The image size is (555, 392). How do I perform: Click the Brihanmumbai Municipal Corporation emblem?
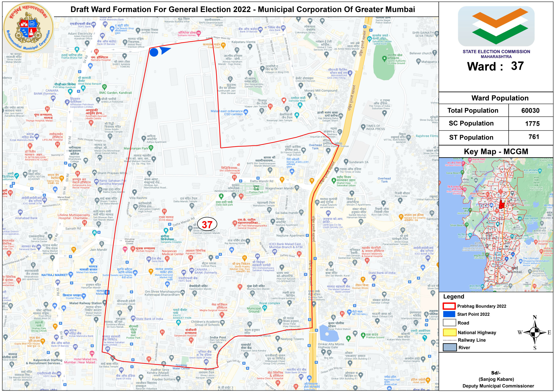(x=28, y=27)
